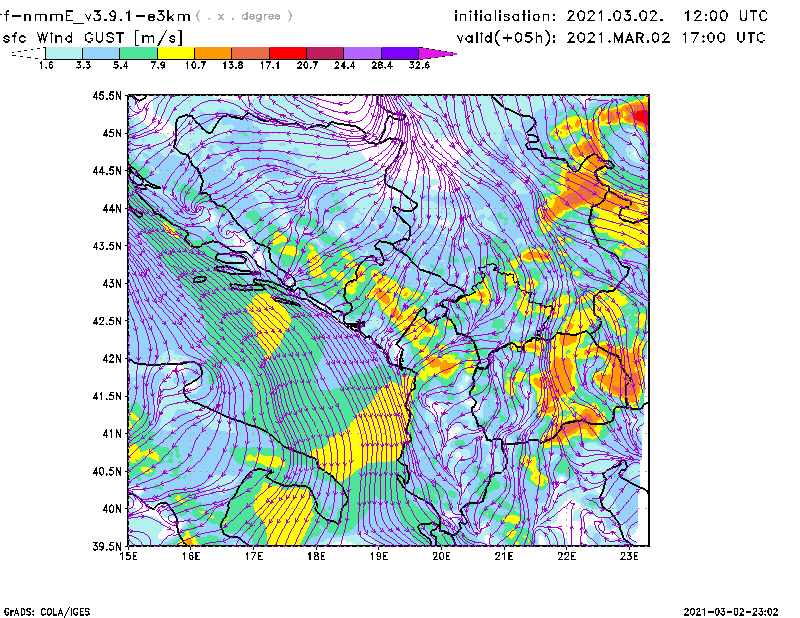Screen dimensions: 800x618
Task: Click the 41N latitude axis label
Action: [x=112, y=434]
